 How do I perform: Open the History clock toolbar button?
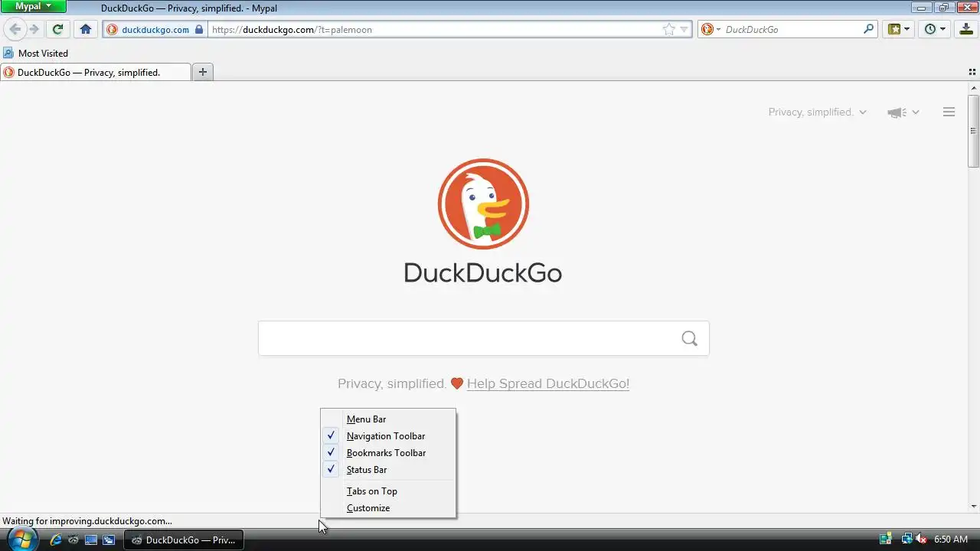935,29
